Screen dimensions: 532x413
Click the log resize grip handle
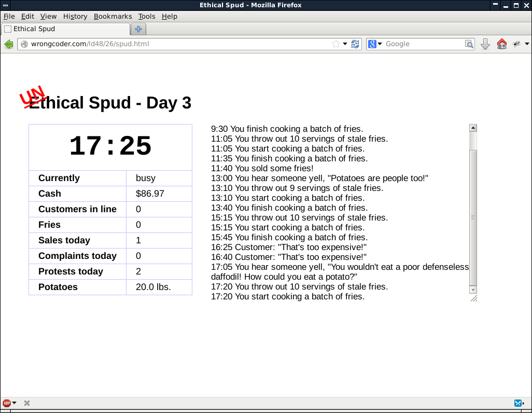pyautogui.click(x=473, y=298)
